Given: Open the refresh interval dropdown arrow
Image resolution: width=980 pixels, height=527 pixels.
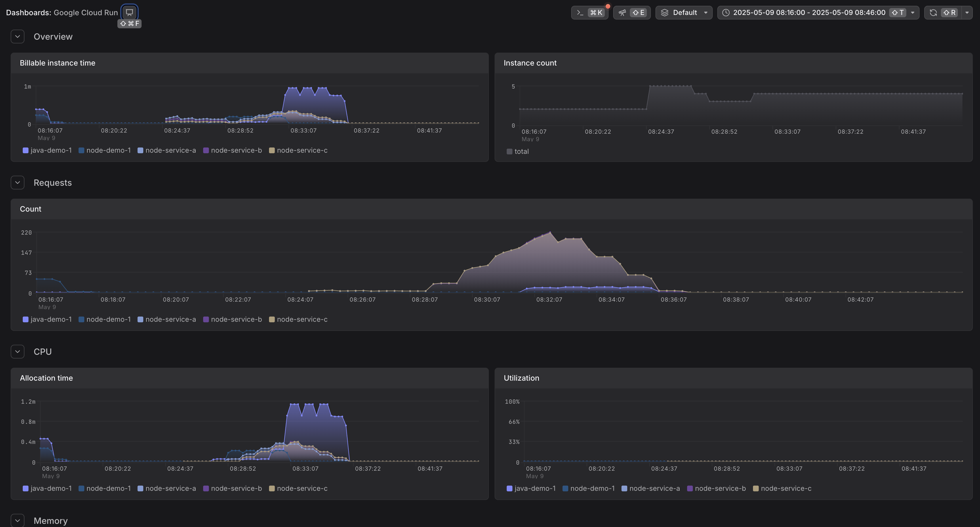Looking at the screenshot, I should (x=967, y=13).
